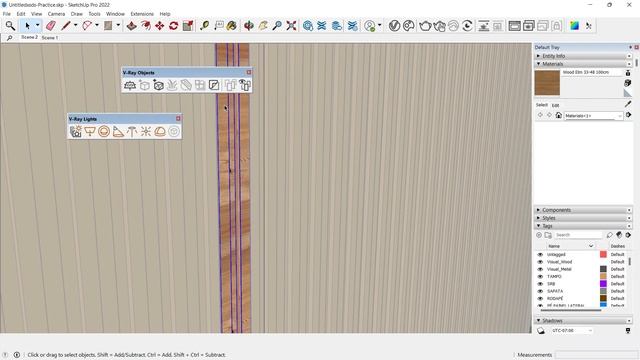
Task: Start V-Ray render teapot icon
Action: tap(425, 26)
